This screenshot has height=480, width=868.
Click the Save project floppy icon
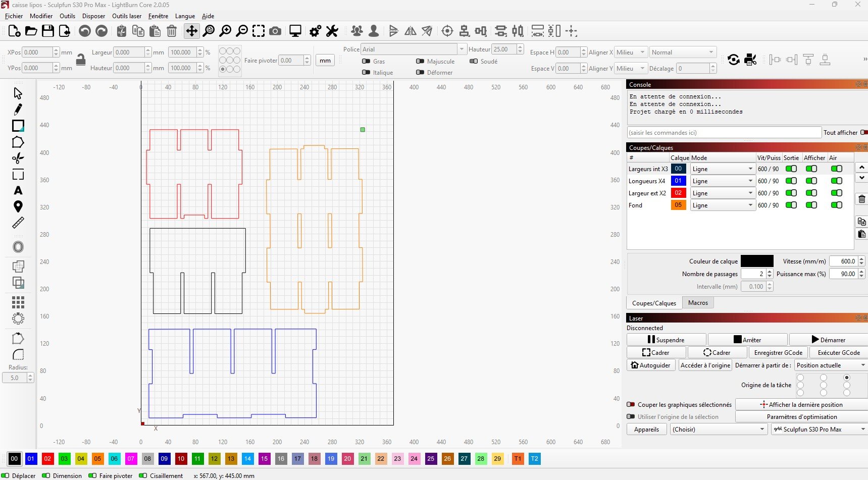pyautogui.click(x=48, y=31)
